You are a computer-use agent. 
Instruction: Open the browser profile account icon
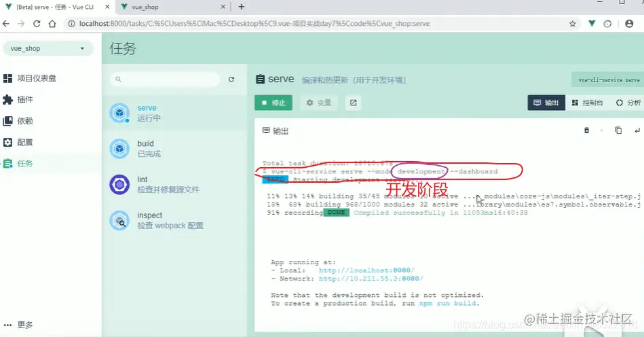(629, 24)
